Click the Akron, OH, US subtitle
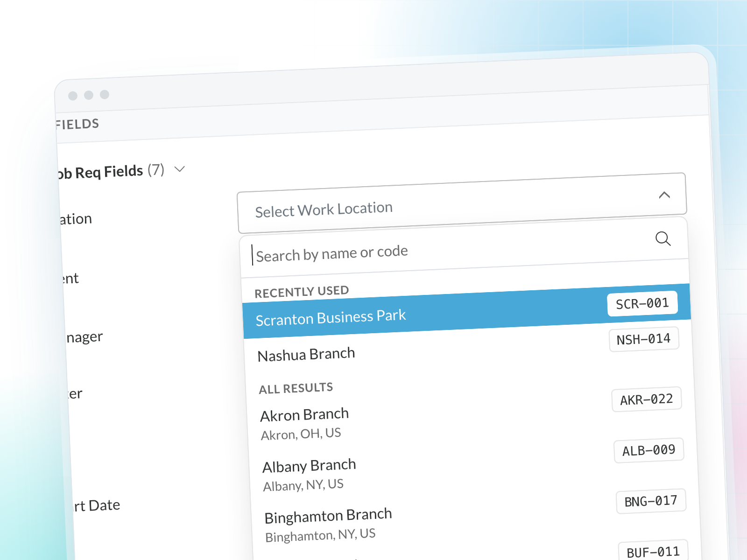This screenshot has width=747, height=560. [x=301, y=434]
